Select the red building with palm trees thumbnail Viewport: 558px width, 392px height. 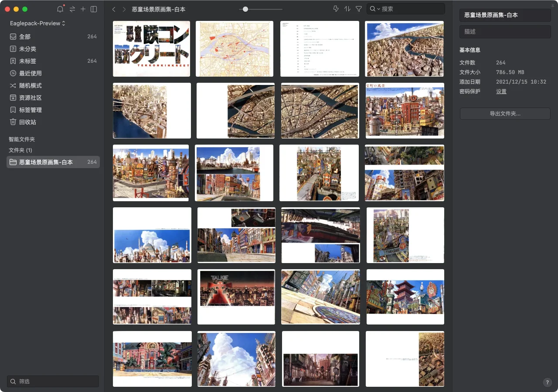pyautogui.click(x=152, y=359)
